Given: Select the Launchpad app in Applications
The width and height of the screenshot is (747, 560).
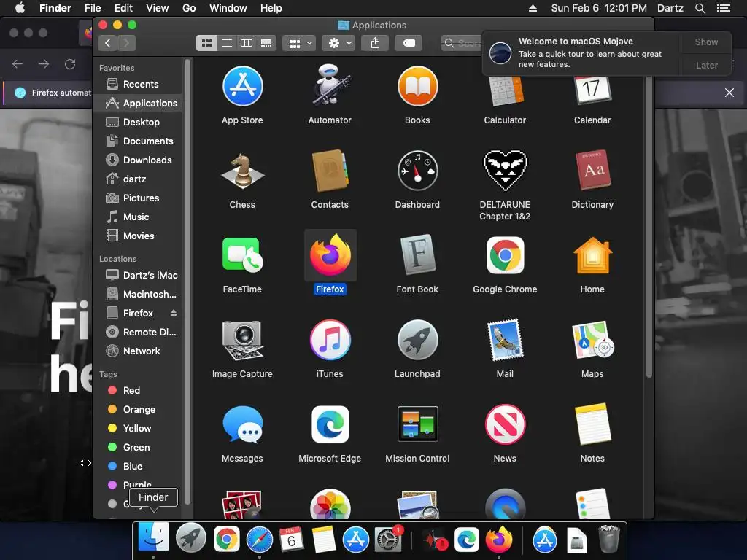Looking at the screenshot, I should pyautogui.click(x=417, y=340).
